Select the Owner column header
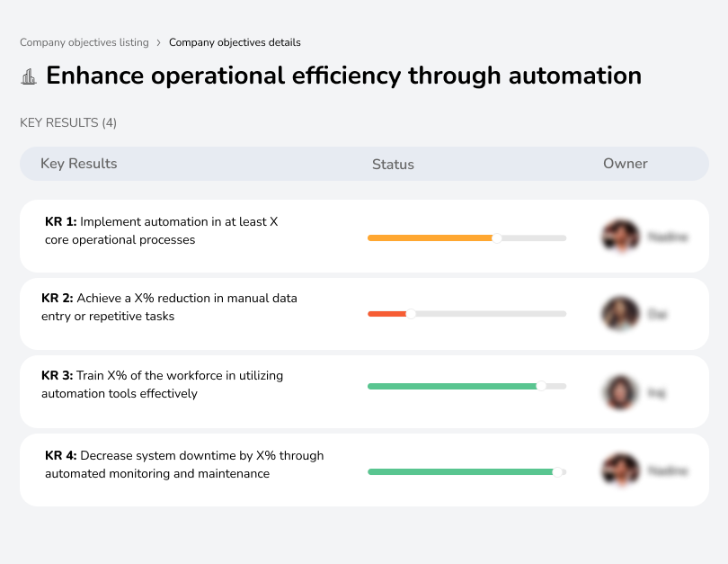The width and height of the screenshot is (728, 564). pos(626,164)
